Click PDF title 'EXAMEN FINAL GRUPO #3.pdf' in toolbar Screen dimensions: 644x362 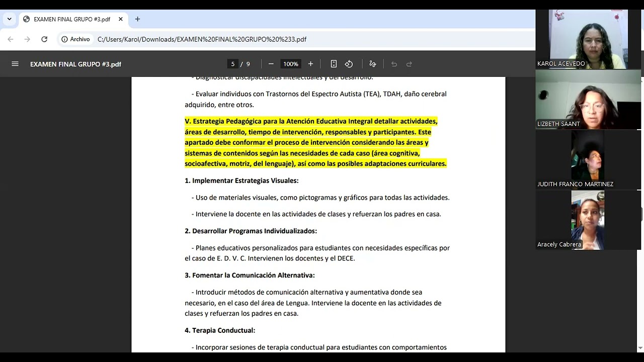pyautogui.click(x=75, y=64)
